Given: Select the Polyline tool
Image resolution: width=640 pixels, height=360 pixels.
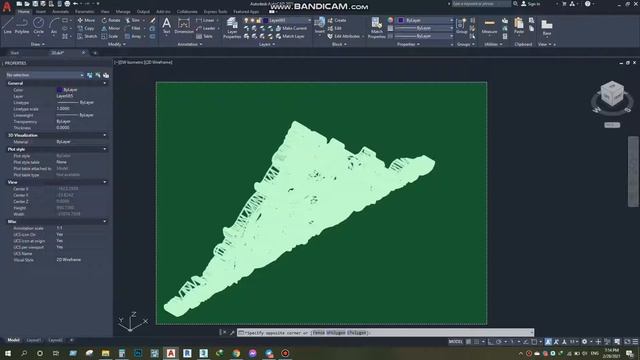Looking at the screenshot, I should [x=22, y=25].
